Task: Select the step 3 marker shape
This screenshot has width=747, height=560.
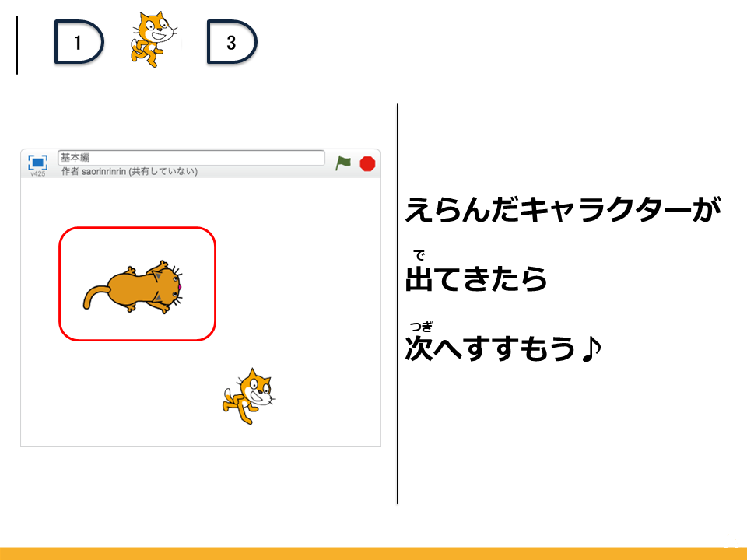Action: [x=232, y=42]
